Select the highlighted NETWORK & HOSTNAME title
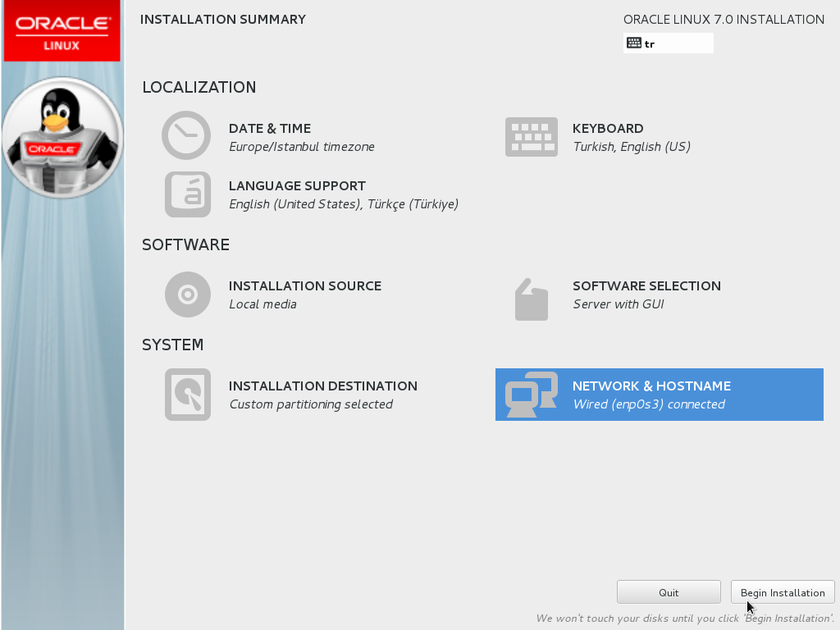840x630 pixels. 651,386
